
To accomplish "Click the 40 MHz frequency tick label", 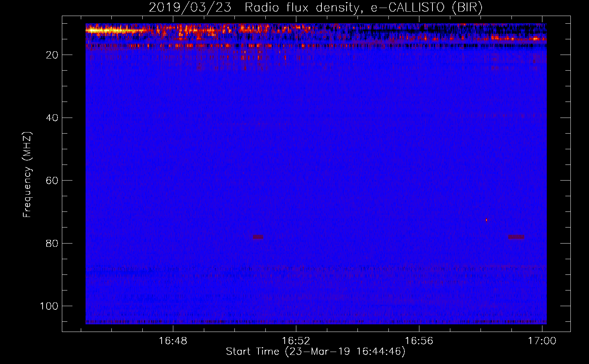I will [x=52, y=118].
